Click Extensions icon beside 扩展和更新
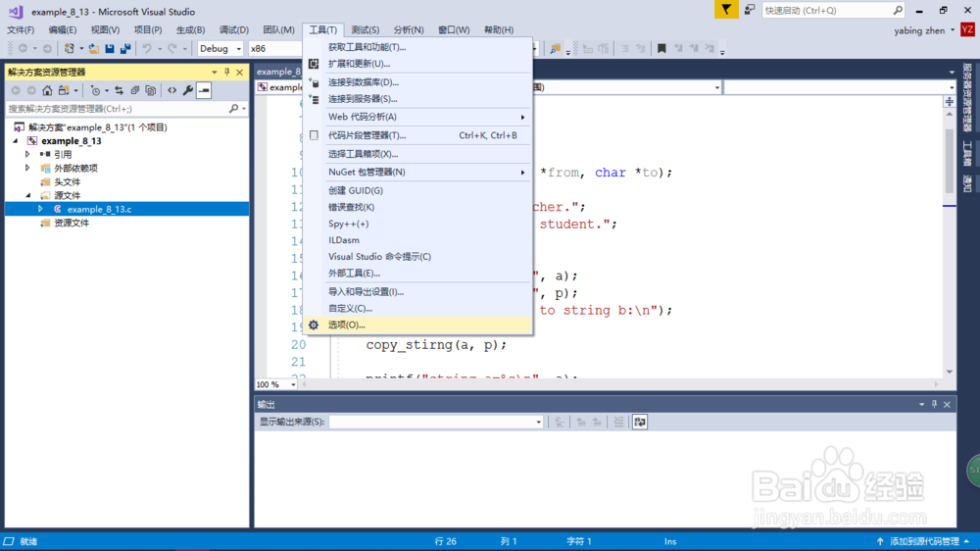Image resolution: width=980 pixels, height=551 pixels. [314, 64]
